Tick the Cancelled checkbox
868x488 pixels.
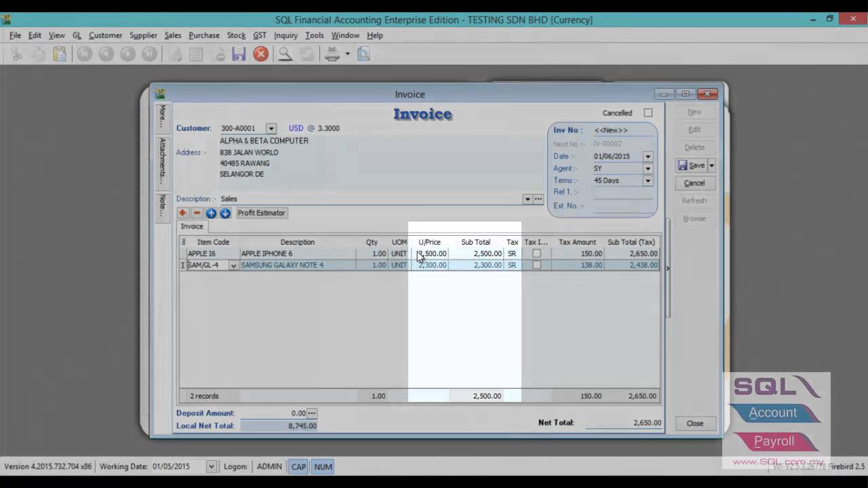(648, 113)
